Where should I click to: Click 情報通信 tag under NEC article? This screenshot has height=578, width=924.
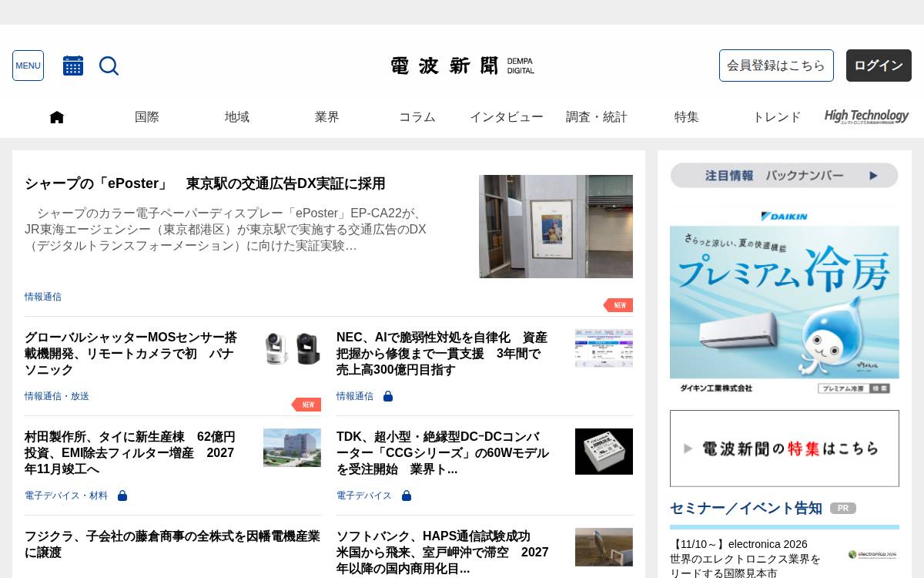[355, 396]
